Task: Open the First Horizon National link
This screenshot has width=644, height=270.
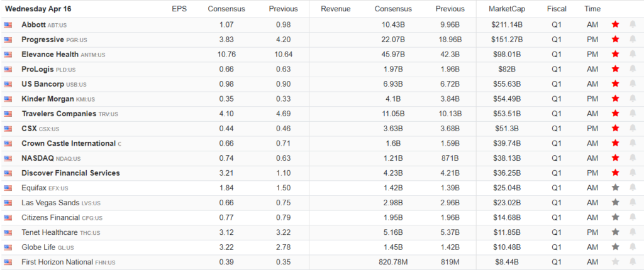Action: [57, 262]
